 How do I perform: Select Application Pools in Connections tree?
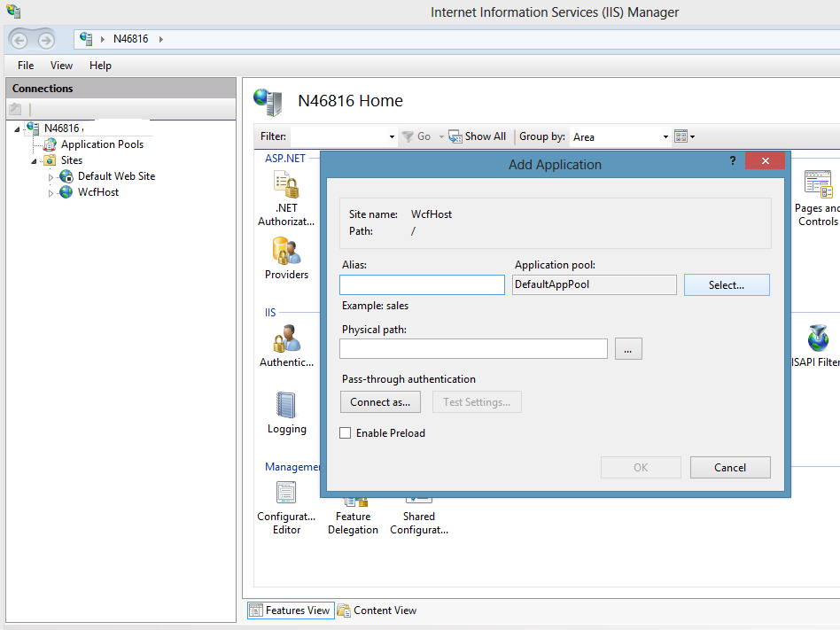102,144
